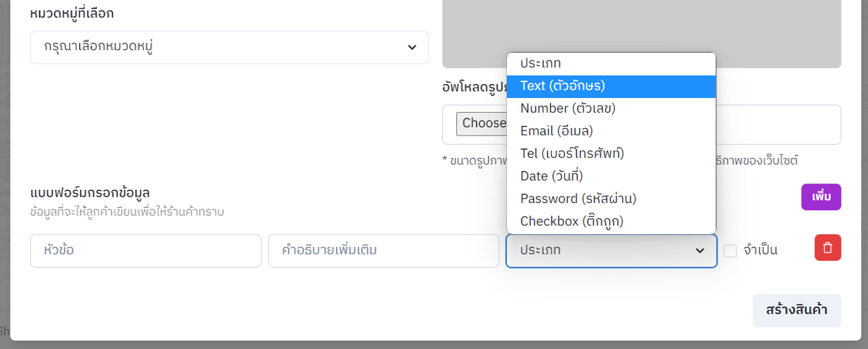Click the จำเป็น label text
868x349 pixels.
coord(760,250)
